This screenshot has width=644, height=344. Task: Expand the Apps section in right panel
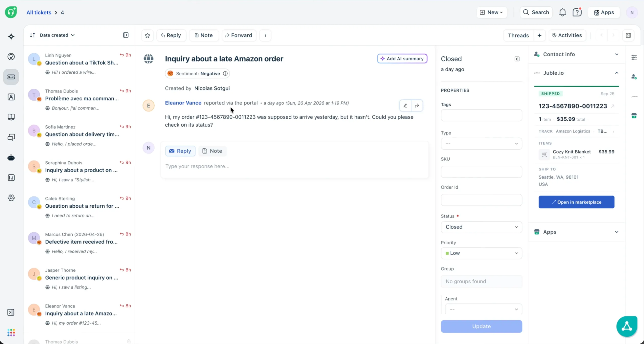576,232
